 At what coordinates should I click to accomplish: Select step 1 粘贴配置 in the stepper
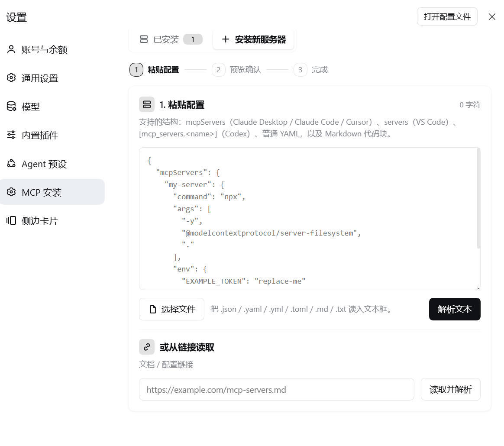(x=155, y=70)
